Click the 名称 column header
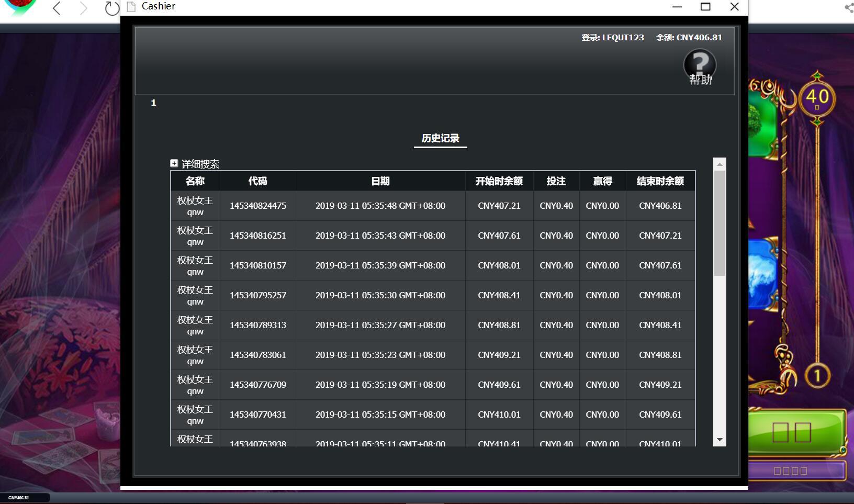The height and width of the screenshot is (504, 854). point(195,181)
